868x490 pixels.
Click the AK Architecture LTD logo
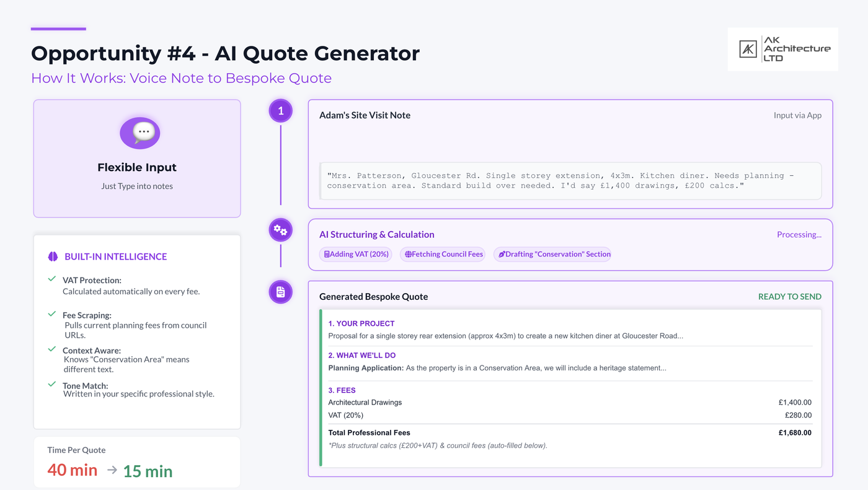783,49
